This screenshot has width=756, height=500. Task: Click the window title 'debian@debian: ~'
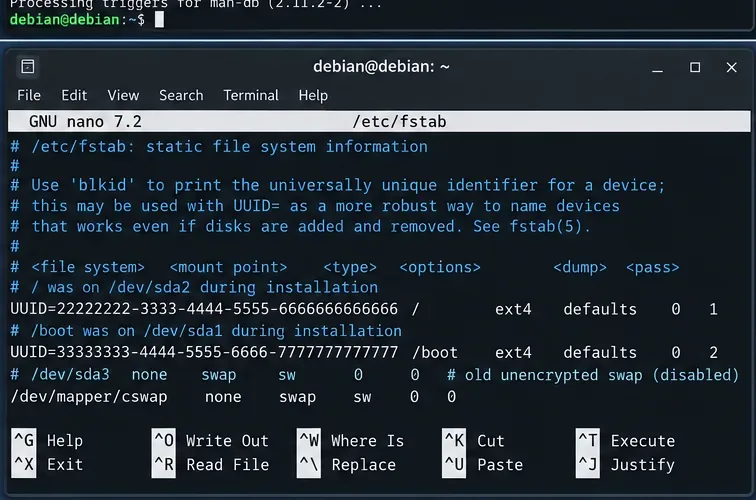(381, 67)
